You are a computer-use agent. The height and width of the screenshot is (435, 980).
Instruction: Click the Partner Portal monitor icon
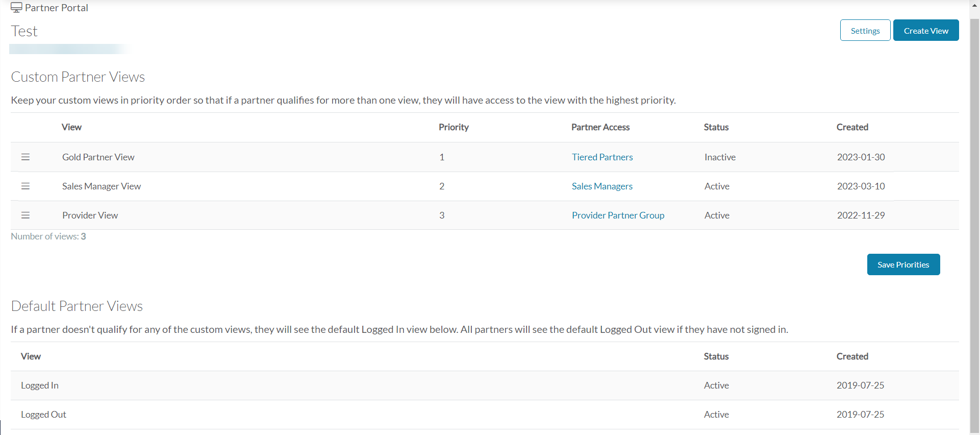pyautogui.click(x=16, y=8)
